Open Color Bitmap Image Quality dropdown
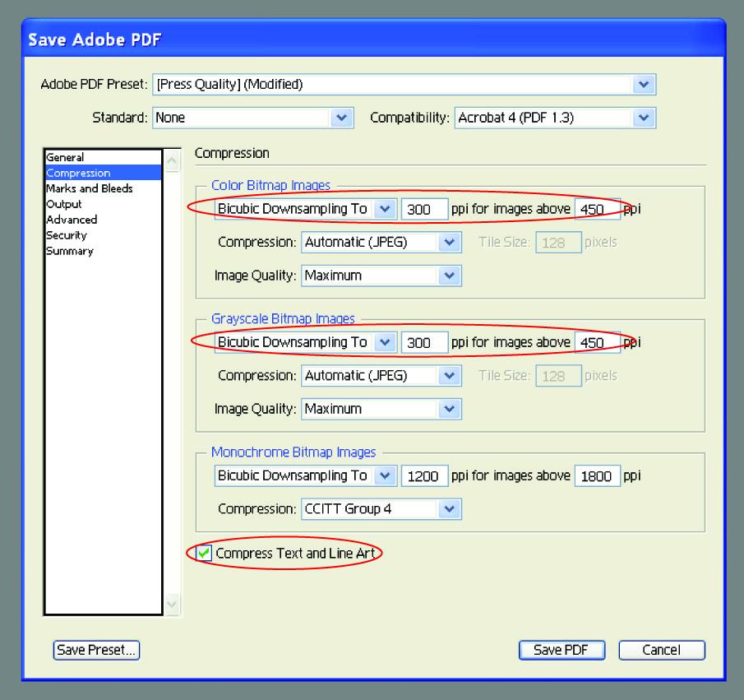The height and width of the screenshot is (700, 744). [381, 276]
